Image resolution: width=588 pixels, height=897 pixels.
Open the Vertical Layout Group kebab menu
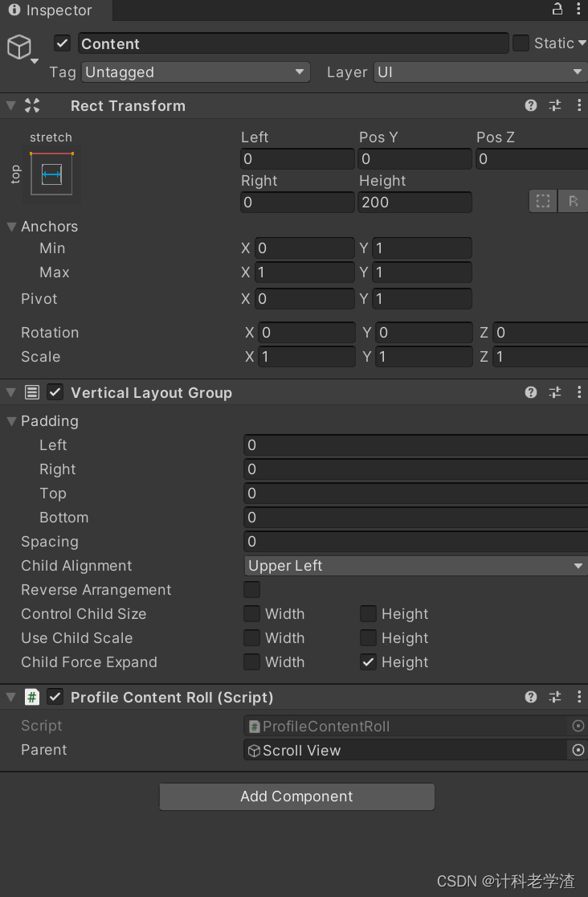coord(580,392)
